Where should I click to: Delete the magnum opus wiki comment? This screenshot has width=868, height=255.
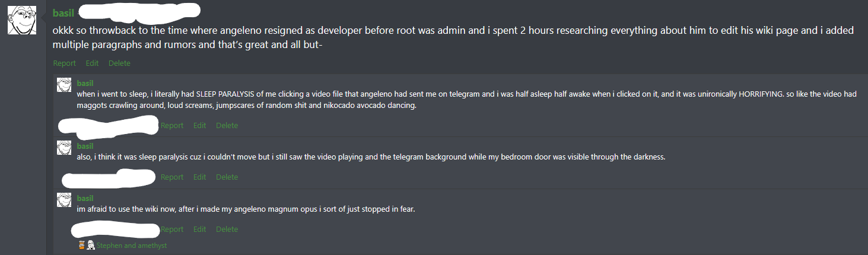coord(227,230)
